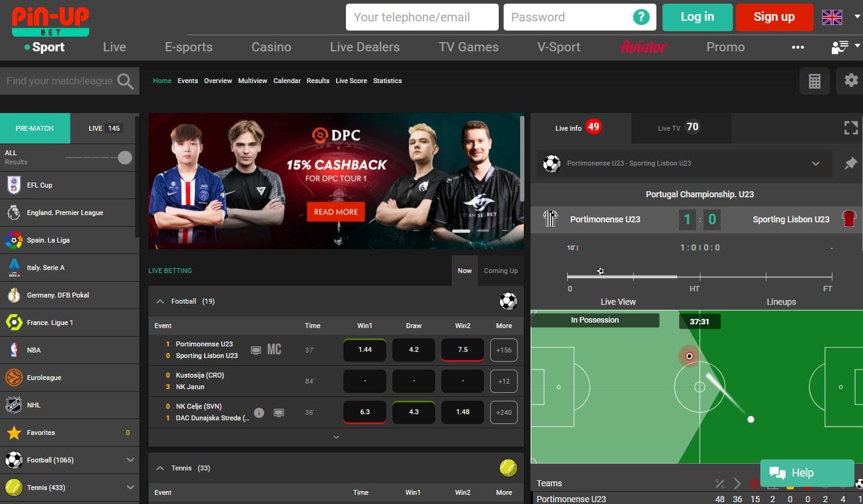Show Now live betting events
The height and width of the screenshot is (504, 863).
tap(465, 271)
